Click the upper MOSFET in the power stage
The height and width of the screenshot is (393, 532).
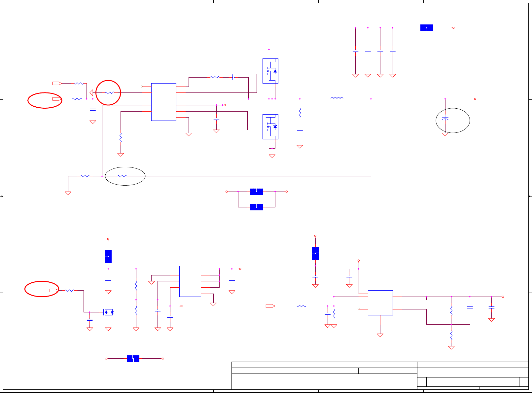[x=270, y=71]
